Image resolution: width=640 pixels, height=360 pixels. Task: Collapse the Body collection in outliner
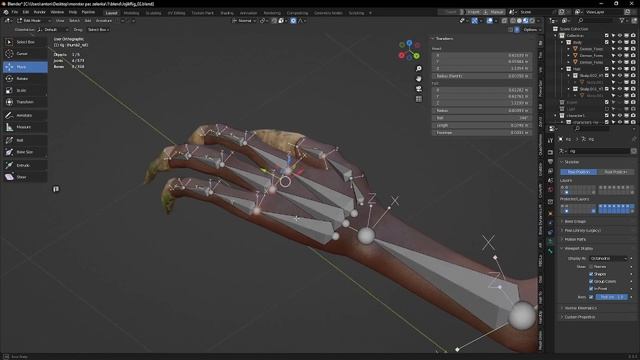click(562, 42)
